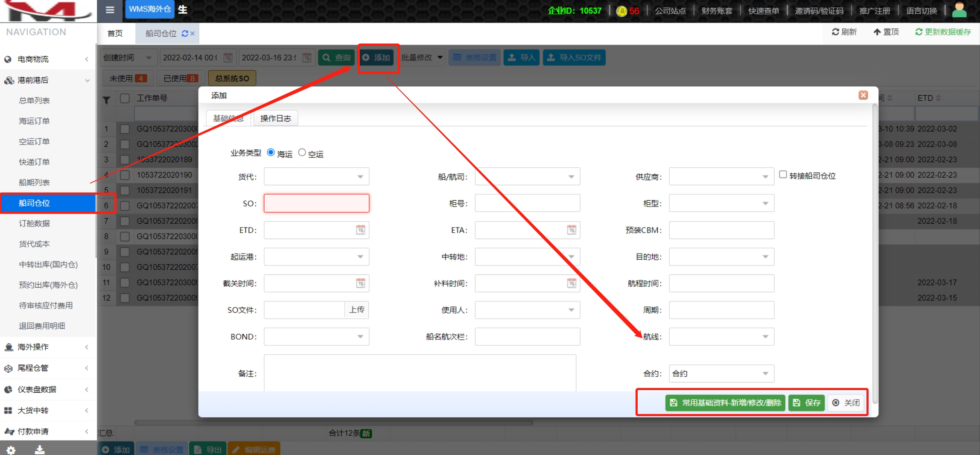Click the 刷新 refresh button
This screenshot has width=980, height=455.
point(844,32)
